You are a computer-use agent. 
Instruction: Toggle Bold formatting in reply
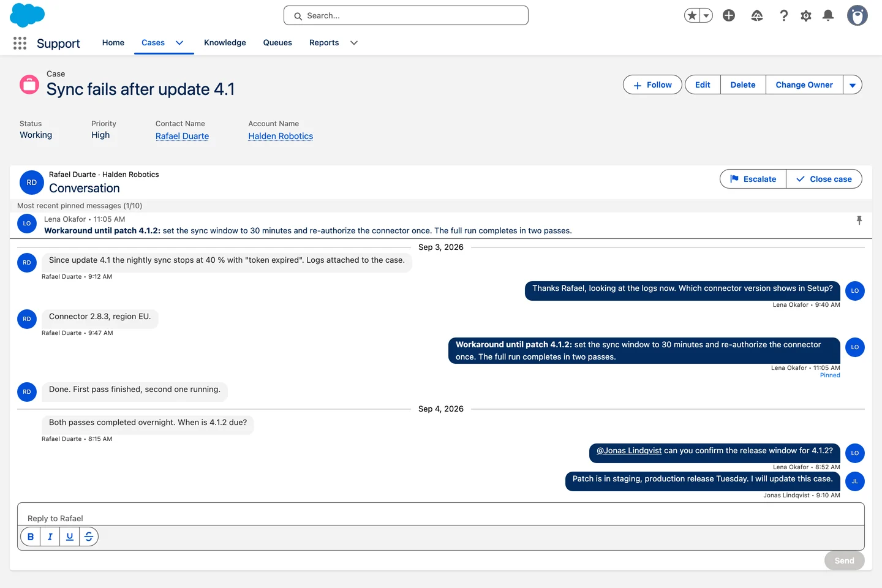(x=31, y=537)
